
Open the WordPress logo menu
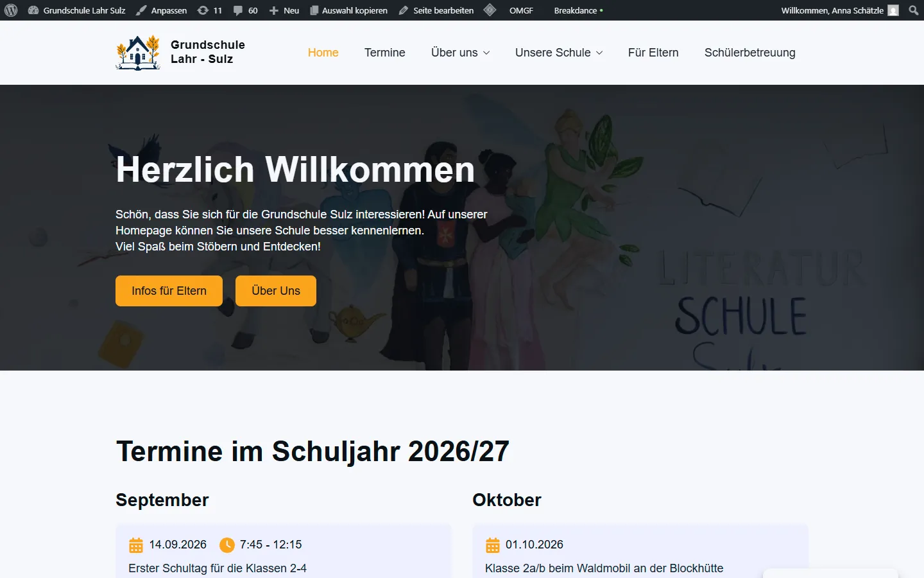click(11, 10)
